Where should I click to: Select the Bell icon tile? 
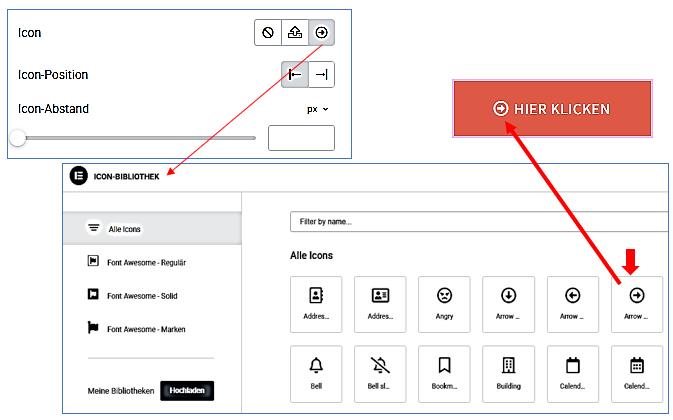(315, 372)
